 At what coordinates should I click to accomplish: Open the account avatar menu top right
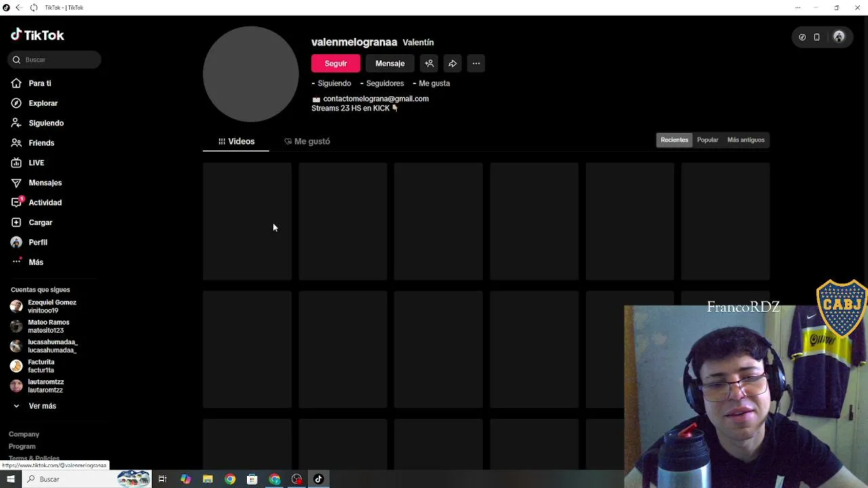(x=839, y=37)
